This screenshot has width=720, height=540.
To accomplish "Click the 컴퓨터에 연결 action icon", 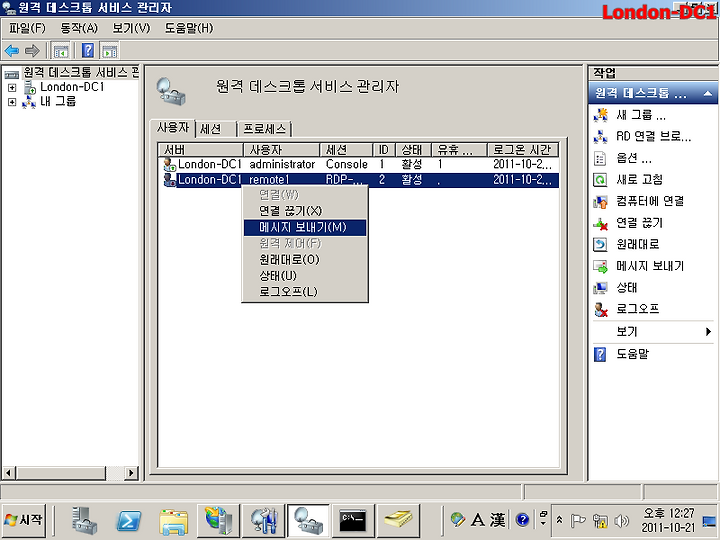I will pyautogui.click(x=601, y=201).
